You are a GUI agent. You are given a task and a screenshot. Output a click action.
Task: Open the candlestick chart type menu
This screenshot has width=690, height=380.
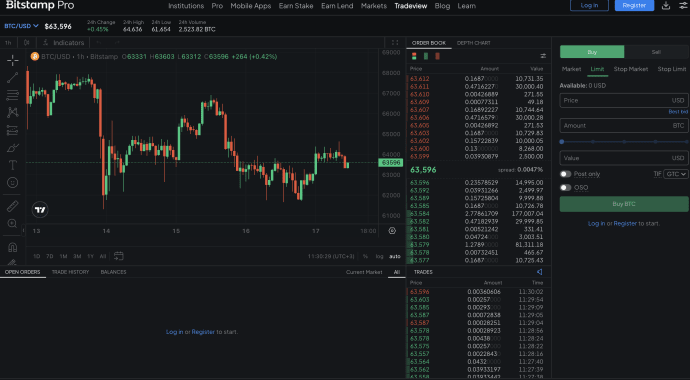pos(27,43)
